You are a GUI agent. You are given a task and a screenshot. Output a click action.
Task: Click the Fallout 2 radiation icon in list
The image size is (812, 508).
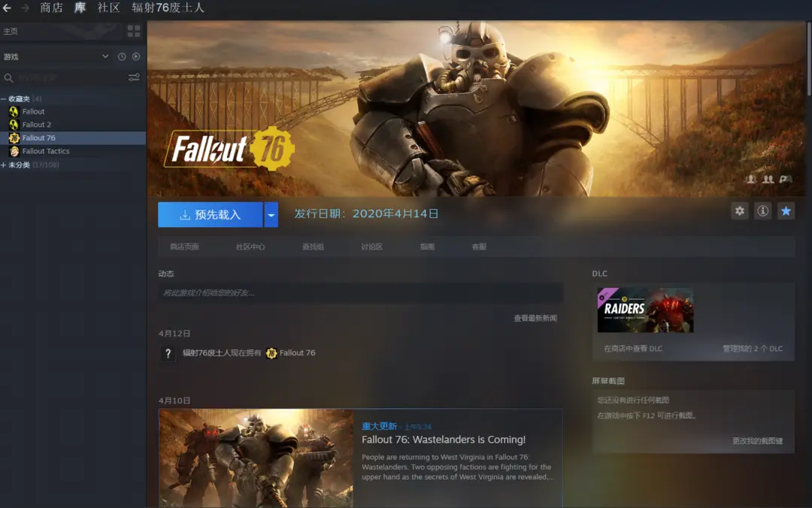(x=14, y=124)
